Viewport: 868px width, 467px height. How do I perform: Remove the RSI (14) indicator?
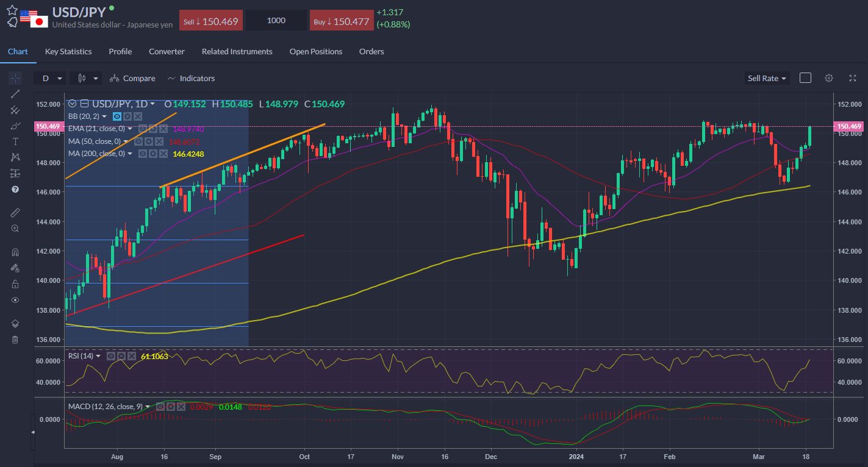(132, 356)
